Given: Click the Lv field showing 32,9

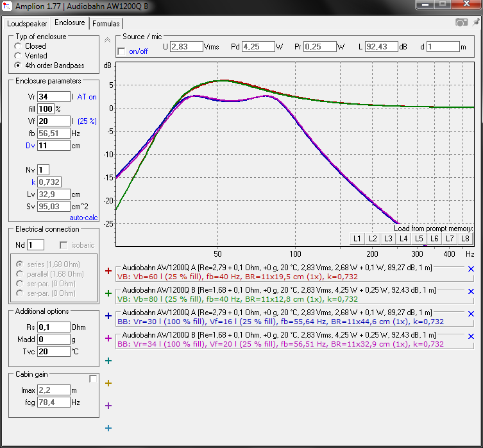Looking at the screenshot, I should click(x=54, y=194).
